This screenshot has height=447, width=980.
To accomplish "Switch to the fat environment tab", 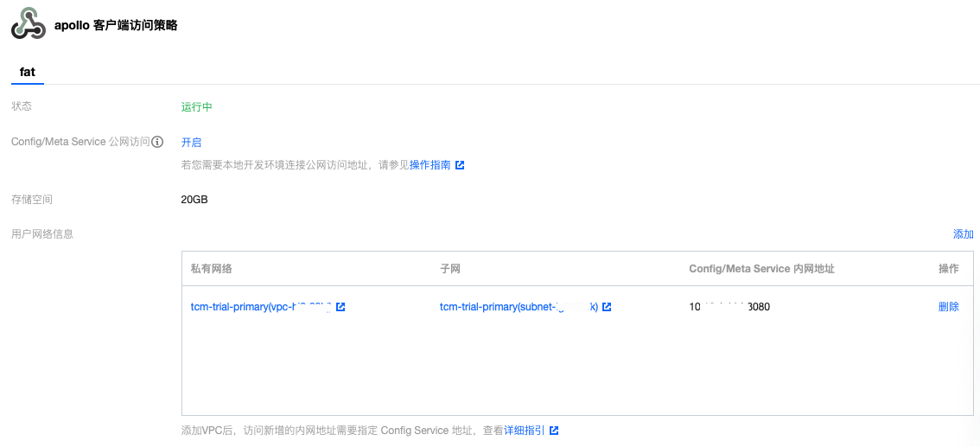I will (28, 72).
